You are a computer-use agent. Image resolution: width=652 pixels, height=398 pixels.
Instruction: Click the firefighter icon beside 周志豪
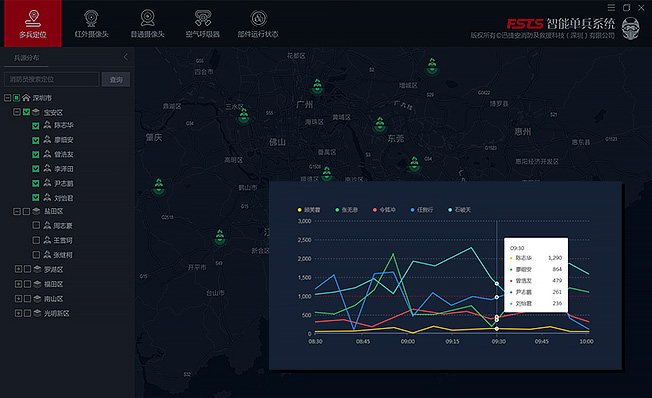[47, 225]
